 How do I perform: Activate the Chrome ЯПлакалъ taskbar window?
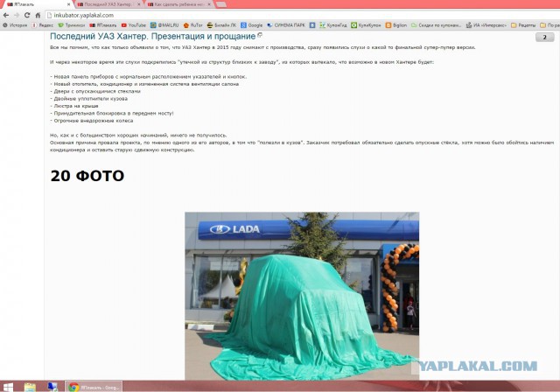pyautogui.click(x=94, y=387)
